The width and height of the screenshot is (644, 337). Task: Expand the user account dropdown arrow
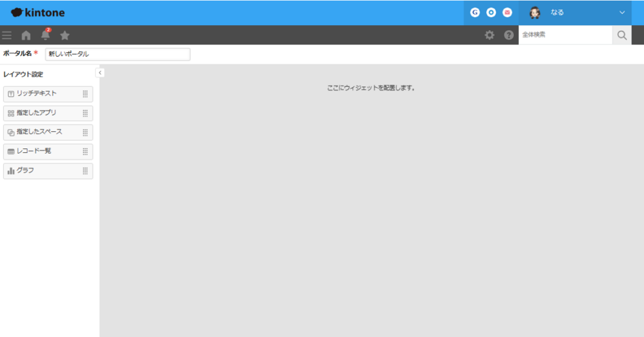pyautogui.click(x=622, y=13)
